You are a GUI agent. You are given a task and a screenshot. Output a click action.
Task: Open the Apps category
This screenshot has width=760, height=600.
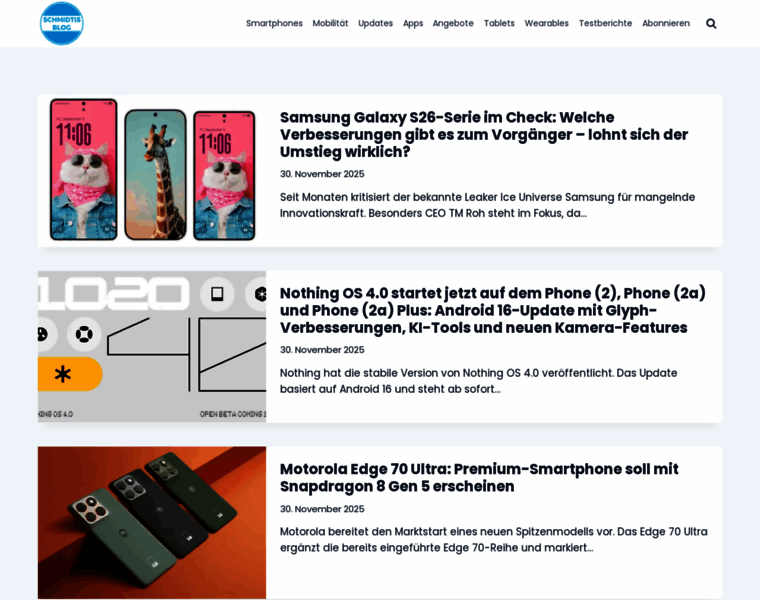click(x=413, y=23)
